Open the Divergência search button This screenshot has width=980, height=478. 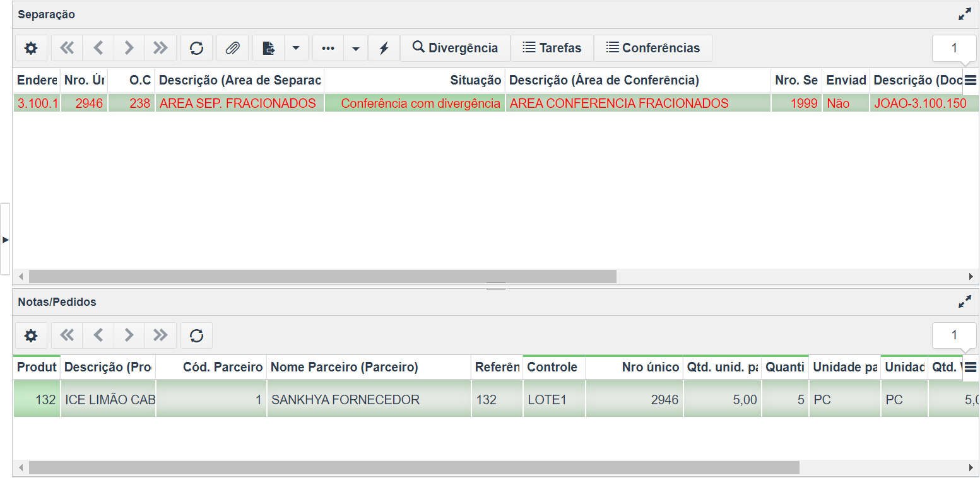455,48
